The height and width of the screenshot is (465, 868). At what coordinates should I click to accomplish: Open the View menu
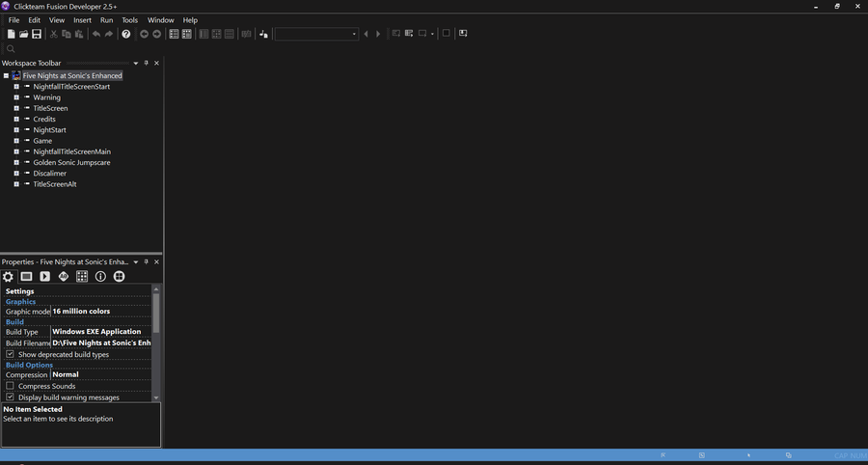coord(57,20)
